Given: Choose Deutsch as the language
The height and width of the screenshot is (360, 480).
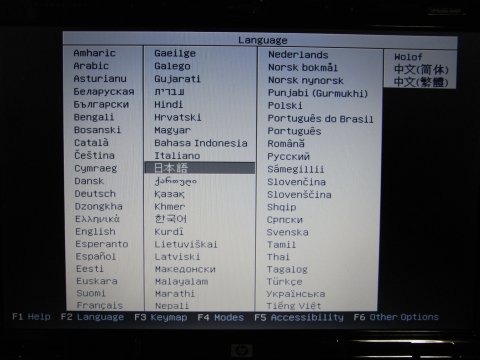Looking at the screenshot, I should pyautogui.click(x=95, y=194).
